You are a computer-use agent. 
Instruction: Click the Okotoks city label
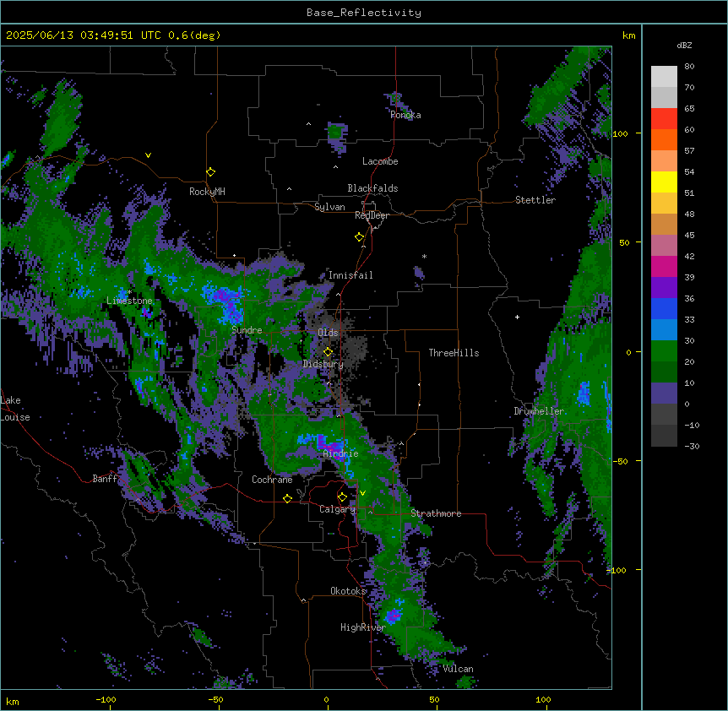click(x=348, y=591)
